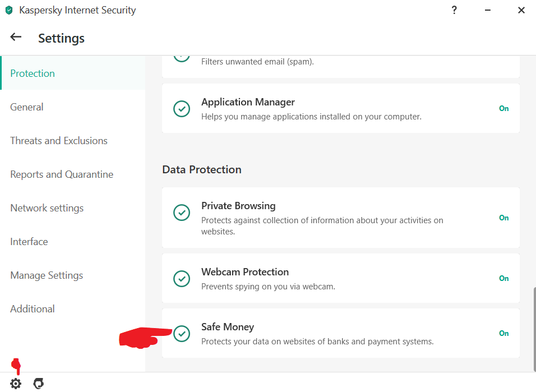This screenshot has height=392, width=536.
Task: Click the back arrow beside Settings
Action: point(16,38)
